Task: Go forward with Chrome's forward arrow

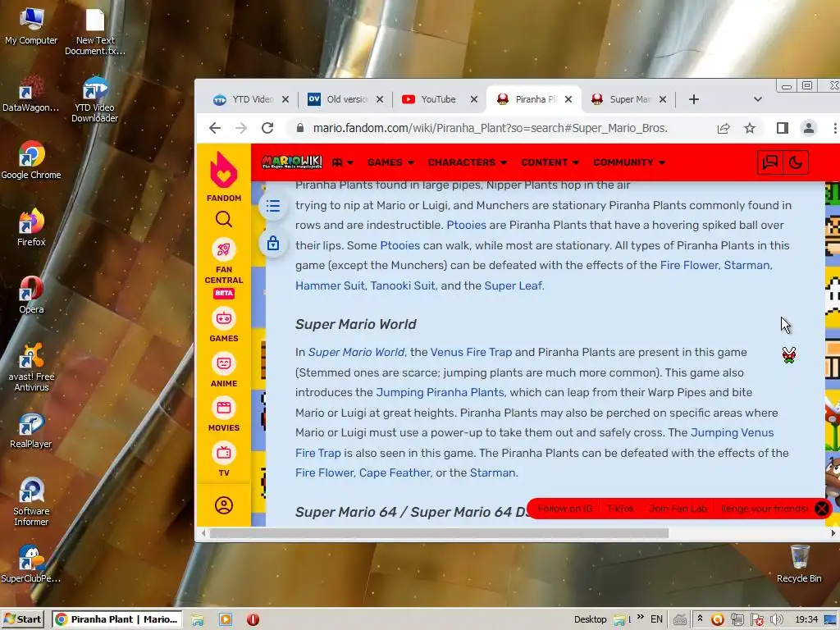Action: click(x=241, y=128)
